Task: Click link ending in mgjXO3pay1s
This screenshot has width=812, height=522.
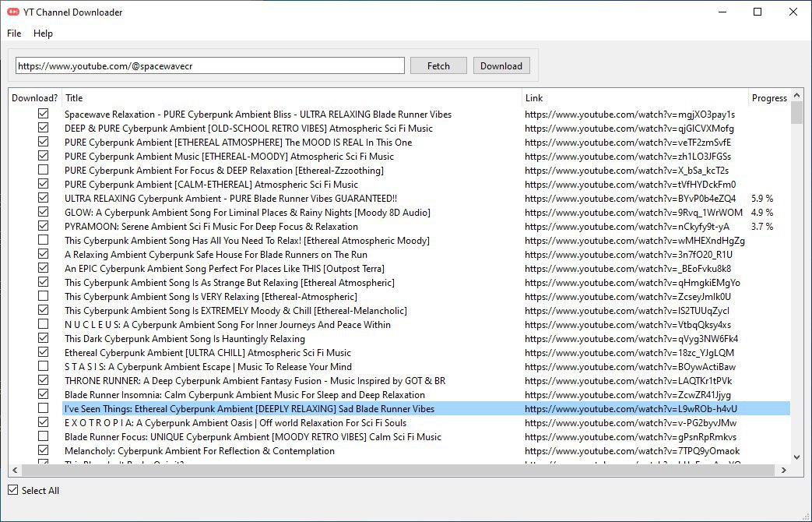Action: coord(629,115)
